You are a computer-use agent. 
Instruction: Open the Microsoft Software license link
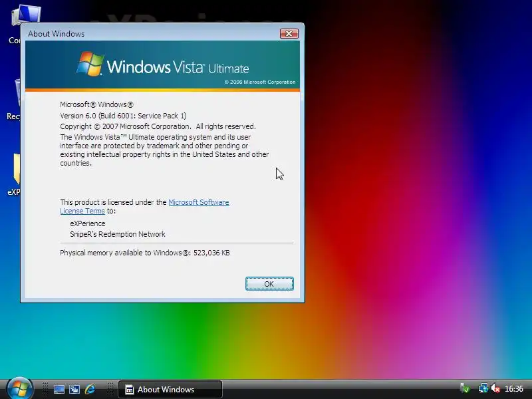pos(198,202)
